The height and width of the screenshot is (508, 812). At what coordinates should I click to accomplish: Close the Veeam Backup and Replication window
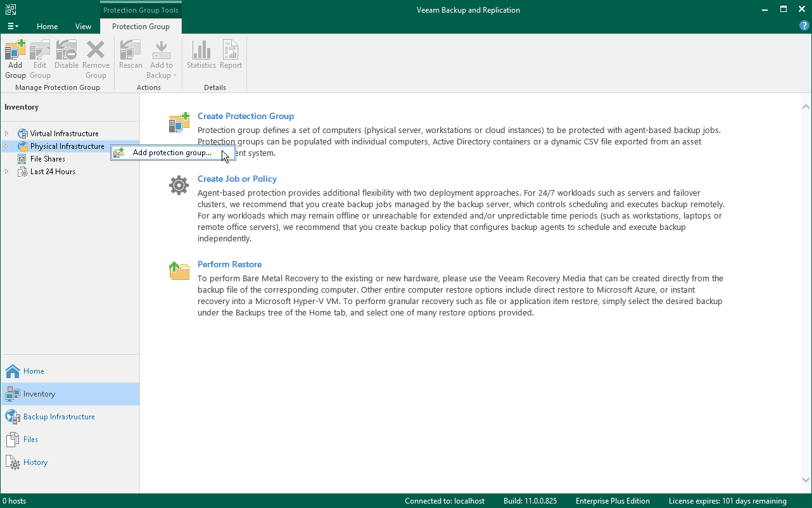[801, 10]
